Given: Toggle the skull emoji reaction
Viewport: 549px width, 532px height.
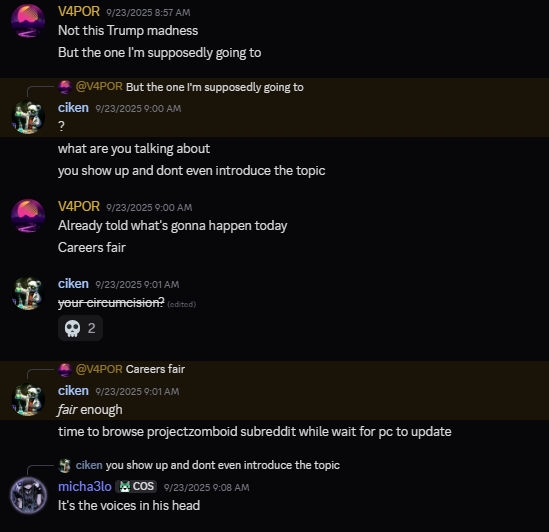Looking at the screenshot, I should click(80, 328).
